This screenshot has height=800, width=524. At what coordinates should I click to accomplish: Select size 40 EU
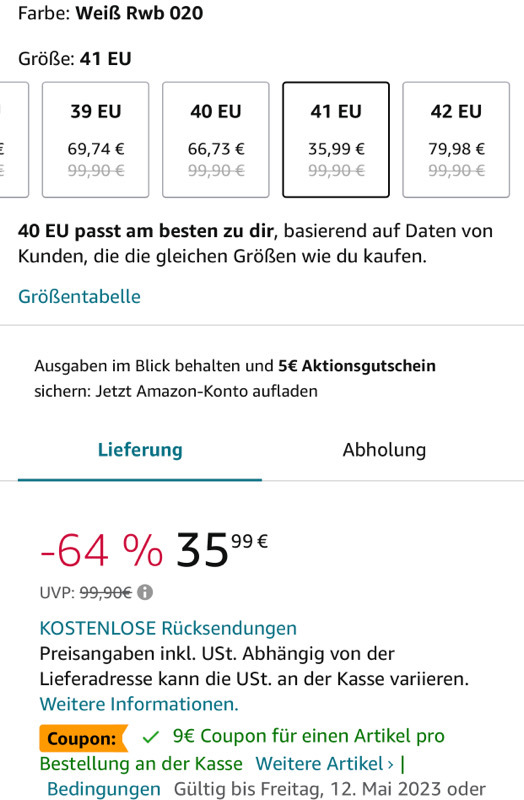click(216, 140)
